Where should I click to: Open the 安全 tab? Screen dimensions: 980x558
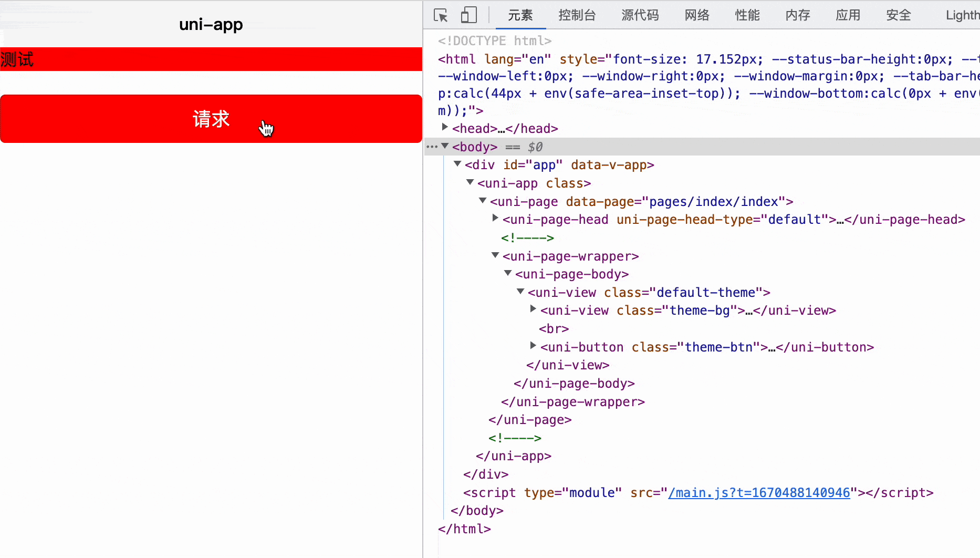pyautogui.click(x=899, y=15)
